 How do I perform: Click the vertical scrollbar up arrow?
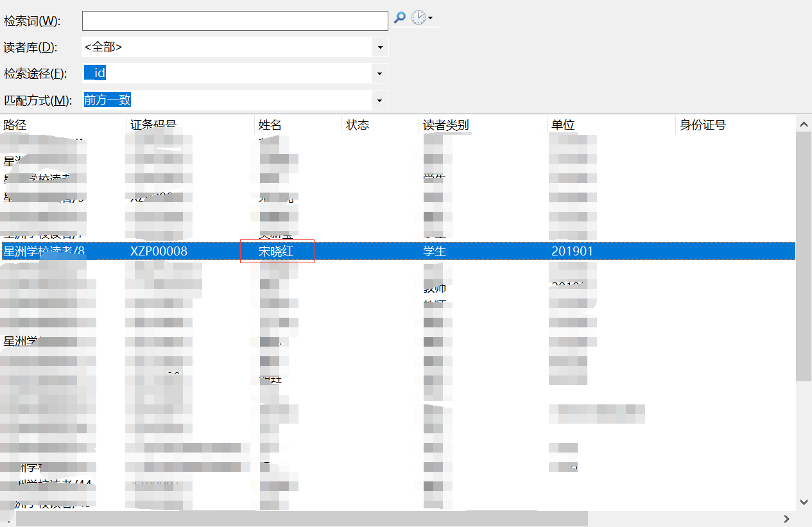(x=804, y=123)
